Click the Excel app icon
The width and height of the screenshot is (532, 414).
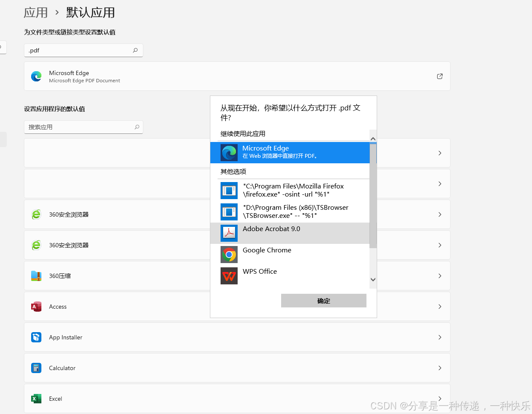[36, 399]
